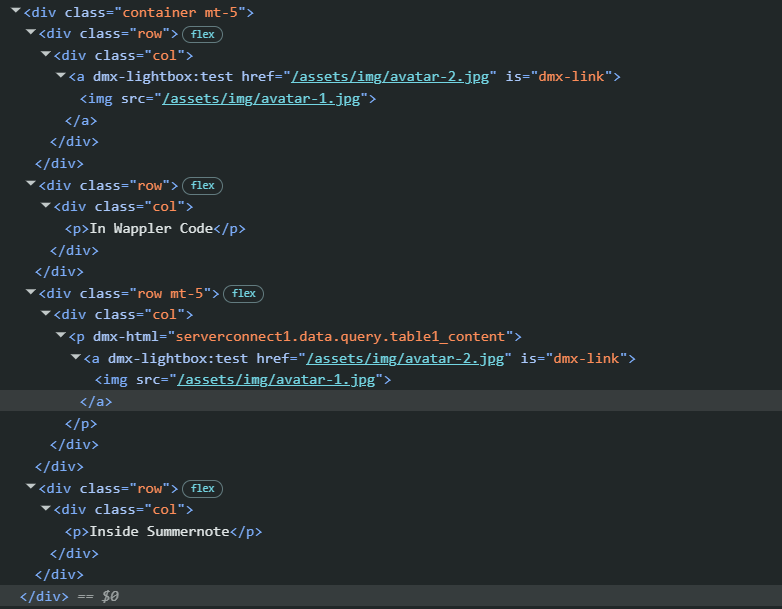Collapse the p dmx-html element
This screenshot has height=609, width=782.
pos(61,335)
